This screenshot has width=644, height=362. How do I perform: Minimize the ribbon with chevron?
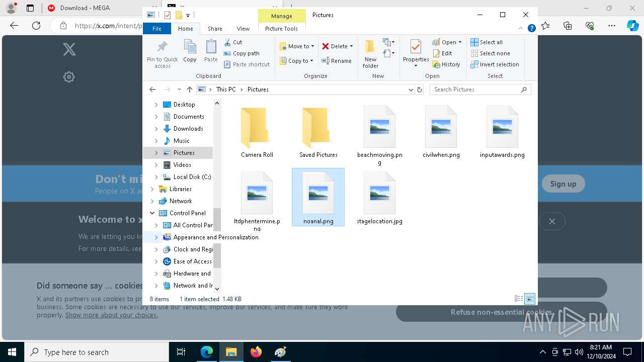click(521, 29)
